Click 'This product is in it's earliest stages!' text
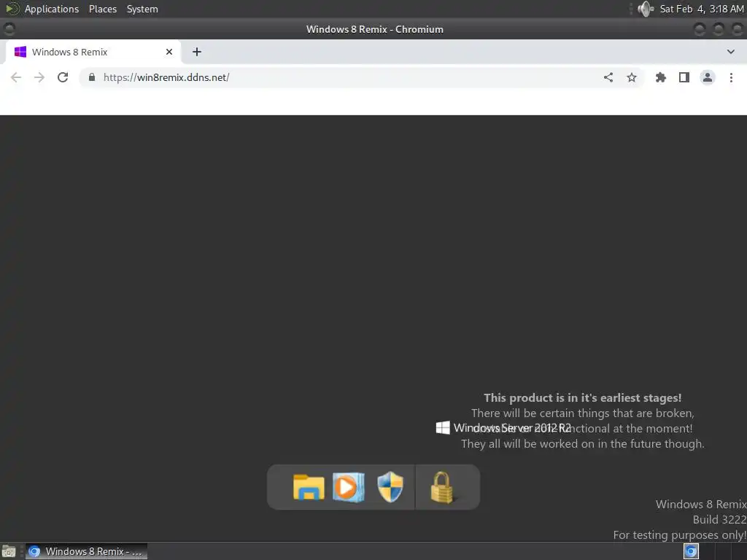747x560 pixels. click(x=583, y=397)
